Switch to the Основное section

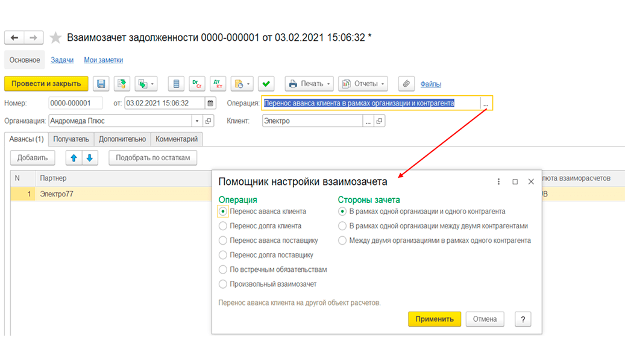(25, 60)
